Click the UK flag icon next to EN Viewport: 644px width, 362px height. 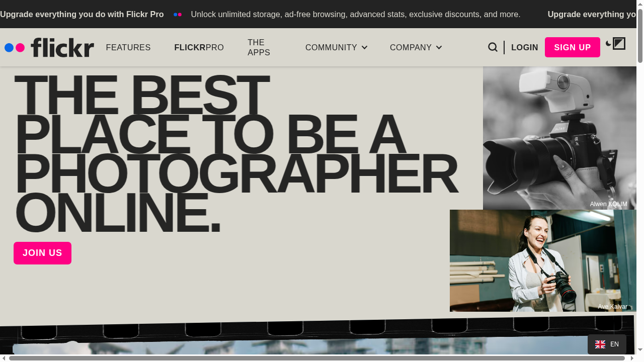[x=600, y=344]
